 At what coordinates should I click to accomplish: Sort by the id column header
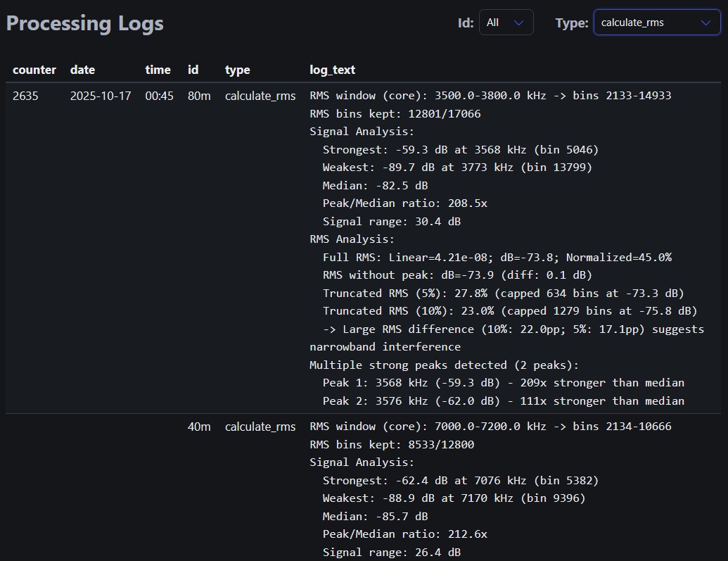pyautogui.click(x=192, y=70)
